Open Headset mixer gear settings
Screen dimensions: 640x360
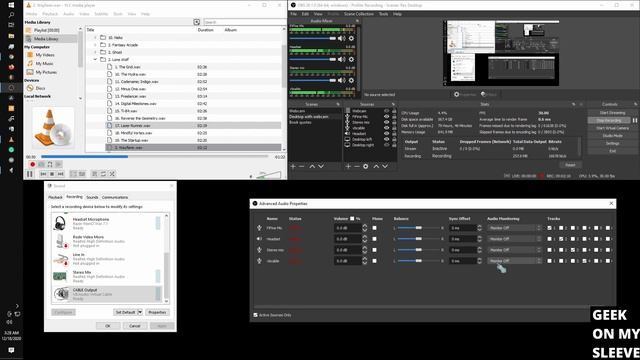[x=351, y=60]
